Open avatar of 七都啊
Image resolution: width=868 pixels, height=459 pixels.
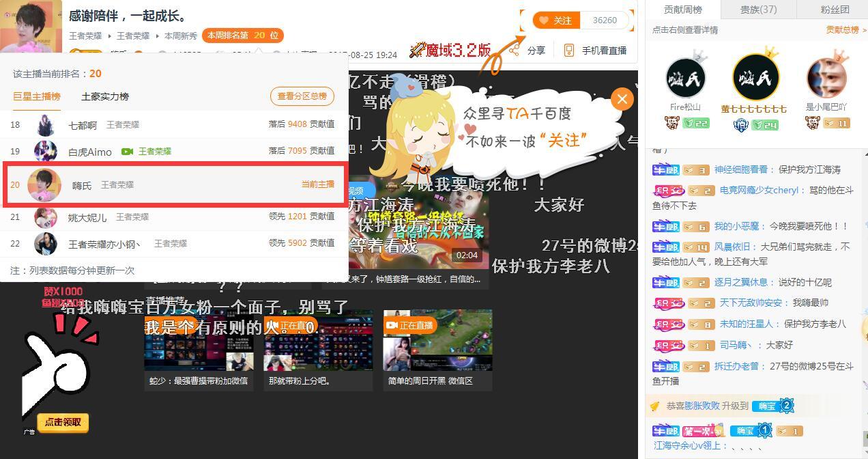(46, 126)
